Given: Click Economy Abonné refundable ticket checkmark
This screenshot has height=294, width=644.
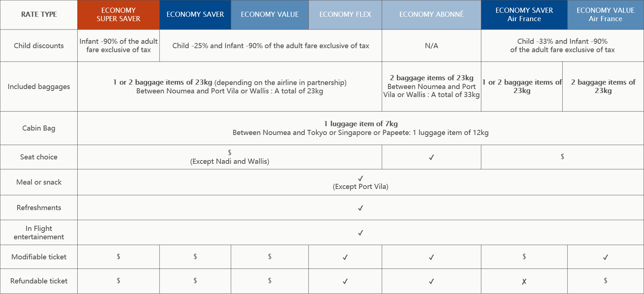Looking at the screenshot, I should coord(431,281).
